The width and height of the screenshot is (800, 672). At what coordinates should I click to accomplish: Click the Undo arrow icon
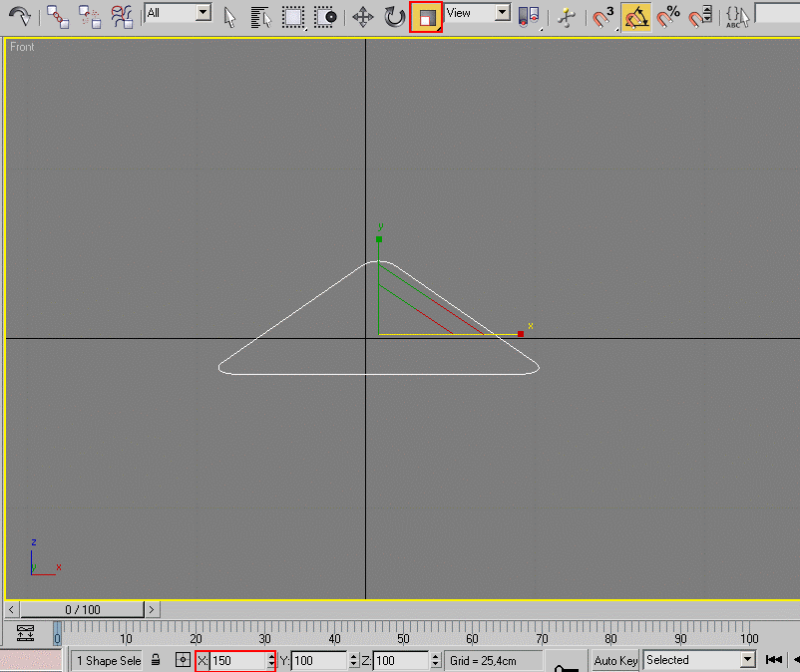[19, 16]
